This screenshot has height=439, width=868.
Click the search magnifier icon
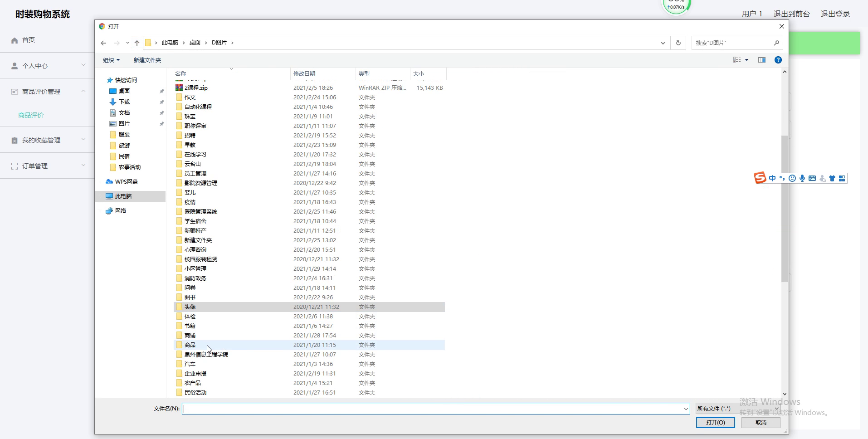pyautogui.click(x=776, y=43)
